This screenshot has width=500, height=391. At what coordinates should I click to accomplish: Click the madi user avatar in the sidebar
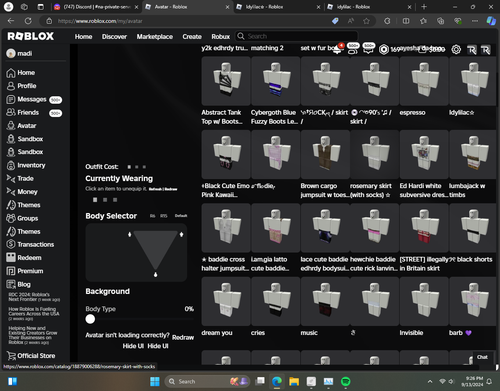[x=11, y=53]
